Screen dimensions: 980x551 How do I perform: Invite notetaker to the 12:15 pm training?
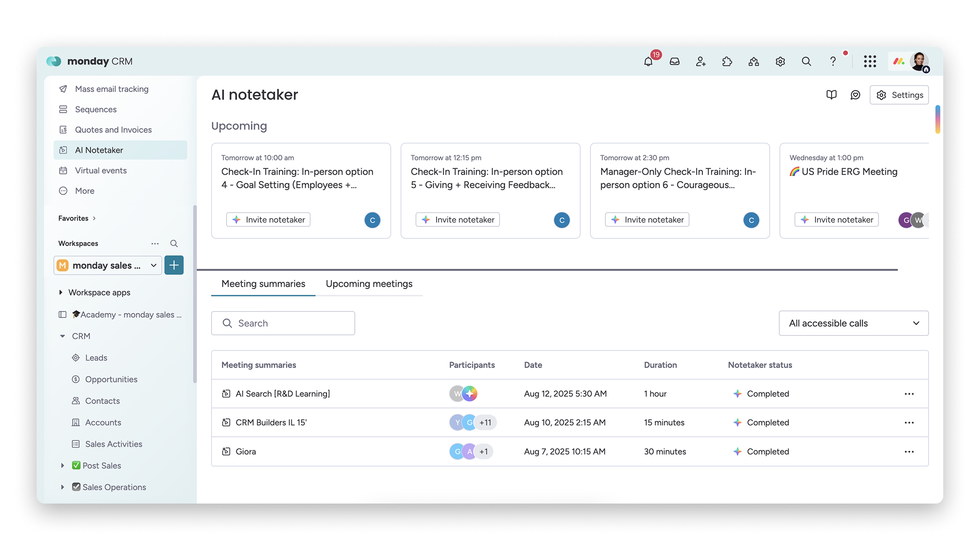pyautogui.click(x=458, y=219)
